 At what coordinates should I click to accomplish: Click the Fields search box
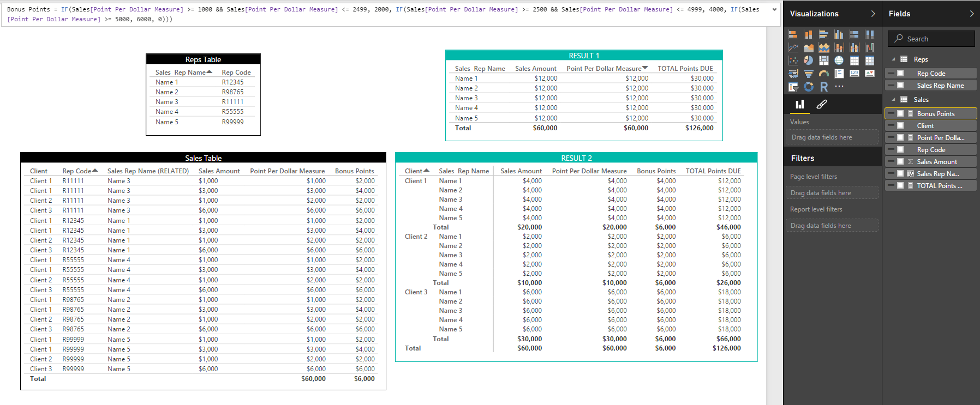pyautogui.click(x=931, y=39)
